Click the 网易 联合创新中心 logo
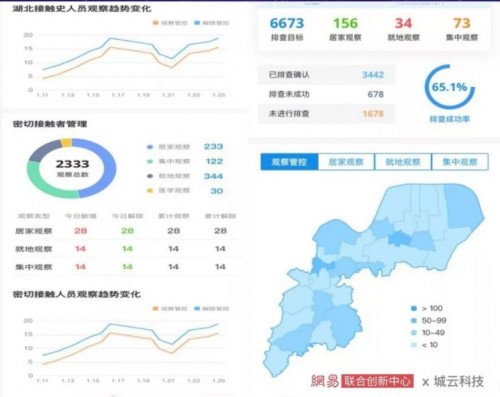 [362, 381]
